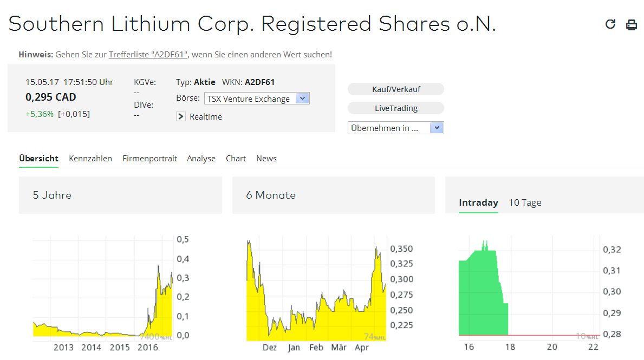Select the Intraday view option
The width and height of the screenshot is (644, 360).
point(479,202)
